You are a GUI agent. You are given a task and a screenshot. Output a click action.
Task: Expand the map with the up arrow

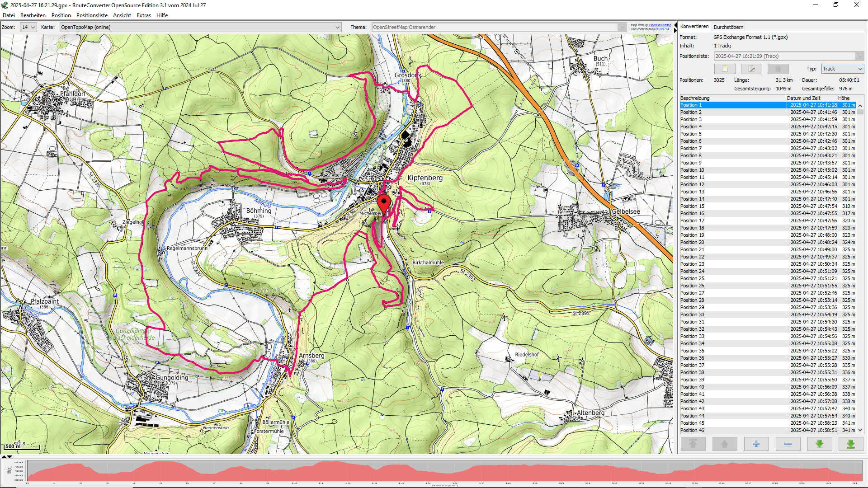4,457
